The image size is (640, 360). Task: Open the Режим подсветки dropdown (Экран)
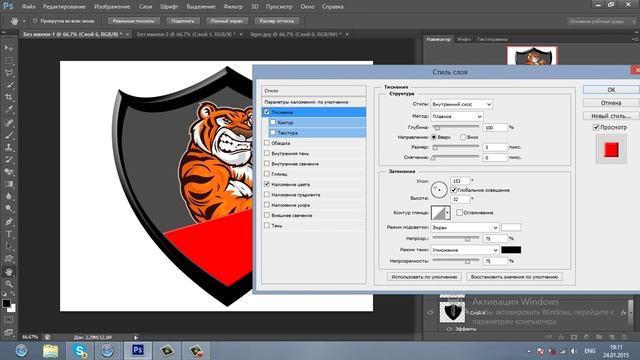(x=464, y=227)
